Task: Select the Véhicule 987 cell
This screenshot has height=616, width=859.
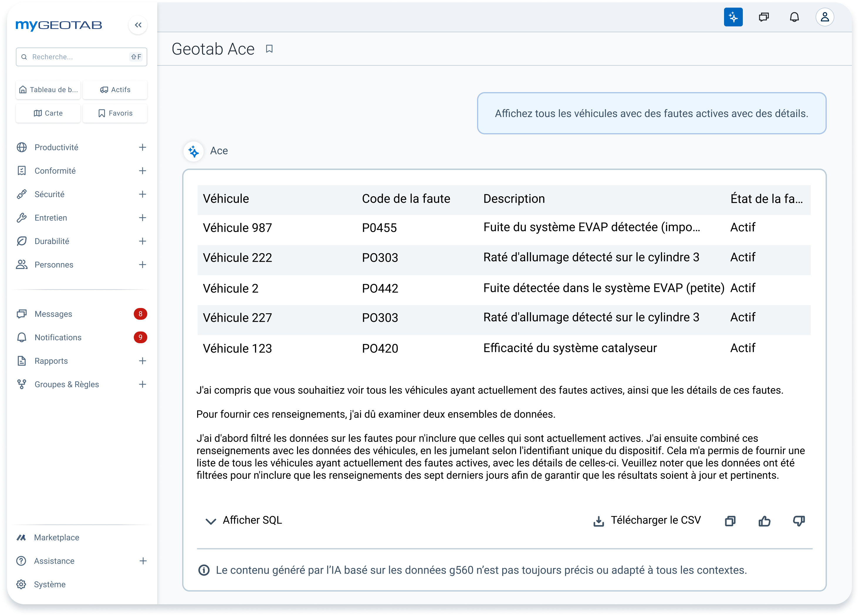Action: 237,228
